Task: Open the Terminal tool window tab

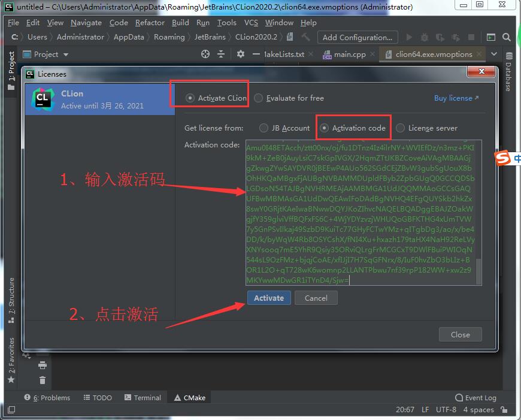Action: (x=143, y=397)
